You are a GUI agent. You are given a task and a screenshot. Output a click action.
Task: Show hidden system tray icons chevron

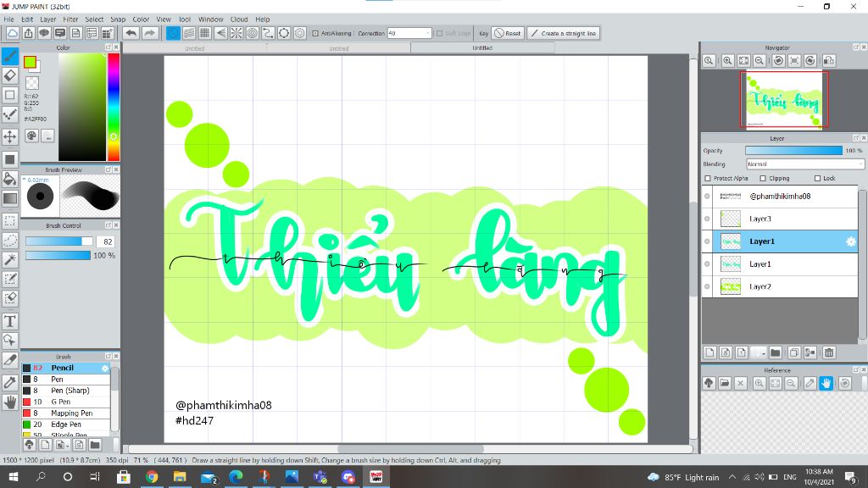[732, 477]
